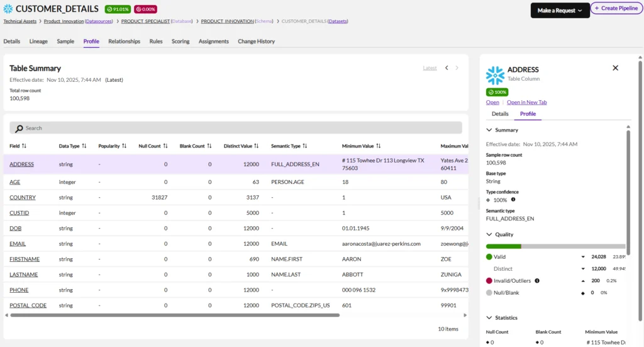Click the Snowflake icon in ADDRESS panel
This screenshot has height=347, width=644.
tap(495, 75)
